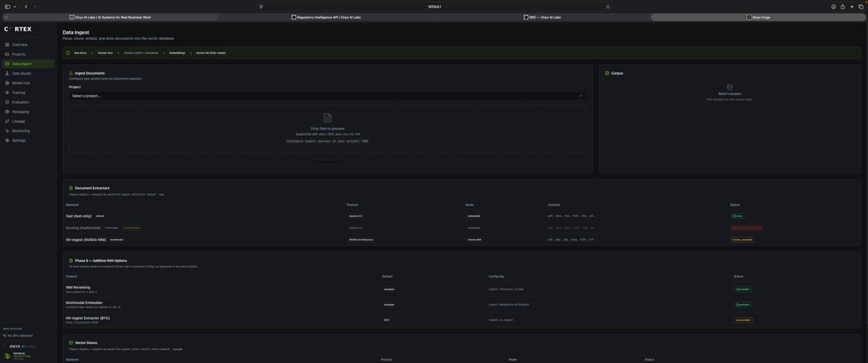Click the info icon in pipeline banner

[68, 53]
